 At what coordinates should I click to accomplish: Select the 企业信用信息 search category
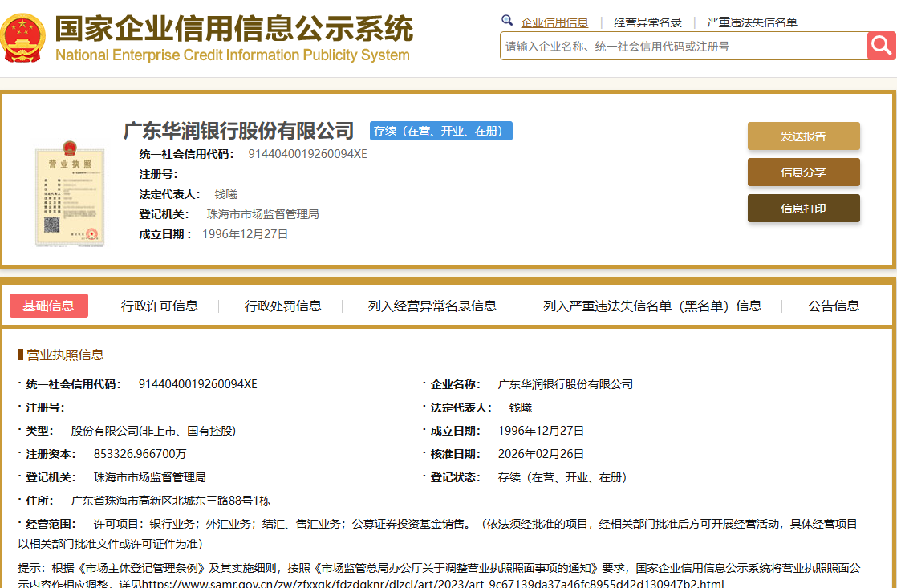click(x=554, y=22)
